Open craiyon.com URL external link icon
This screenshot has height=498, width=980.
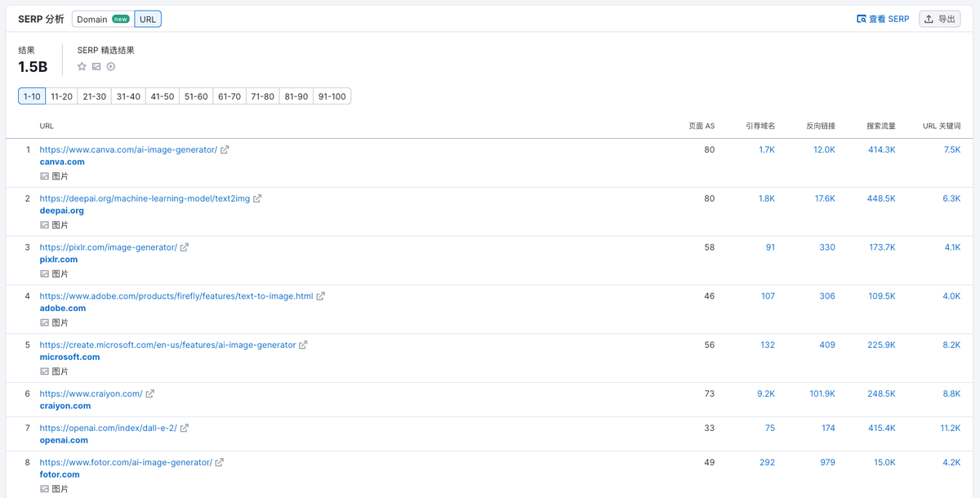[149, 394]
